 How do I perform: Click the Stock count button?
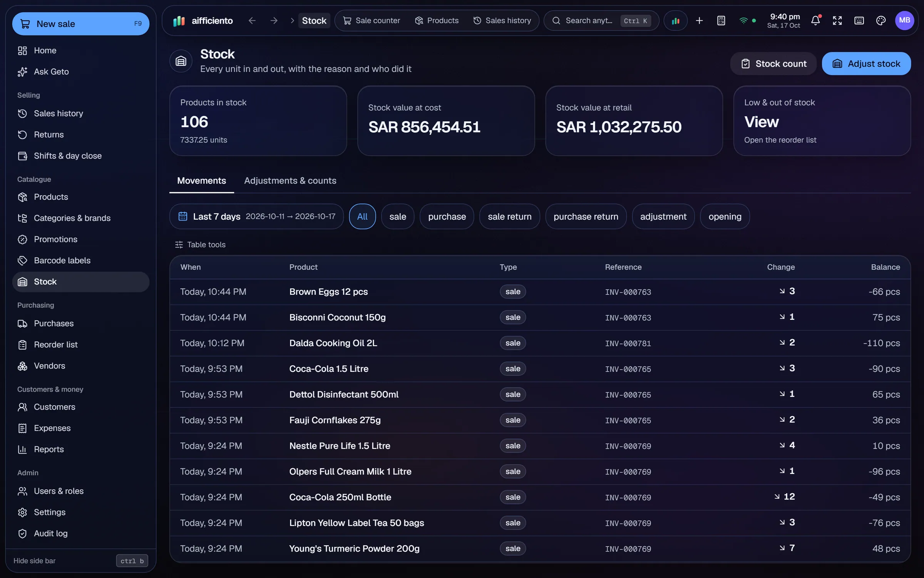(773, 64)
